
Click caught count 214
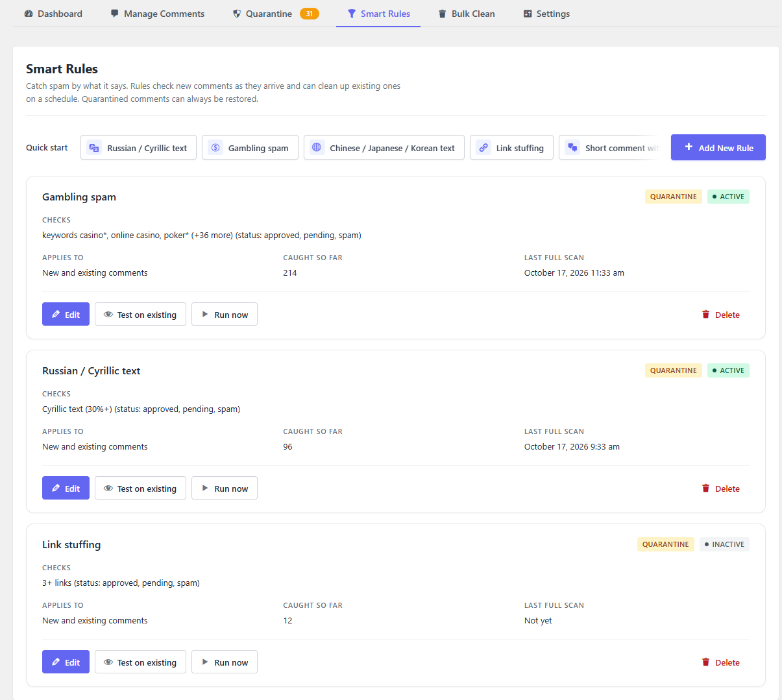pyautogui.click(x=290, y=273)
